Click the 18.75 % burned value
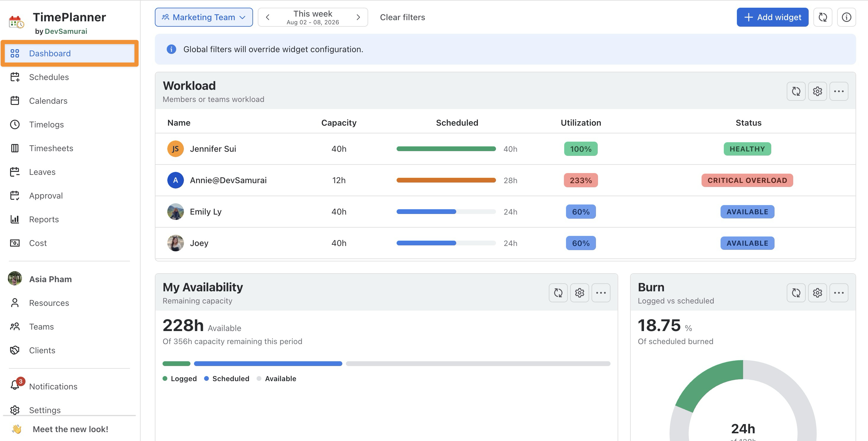 pyautogui.click(x=665, y=325)
